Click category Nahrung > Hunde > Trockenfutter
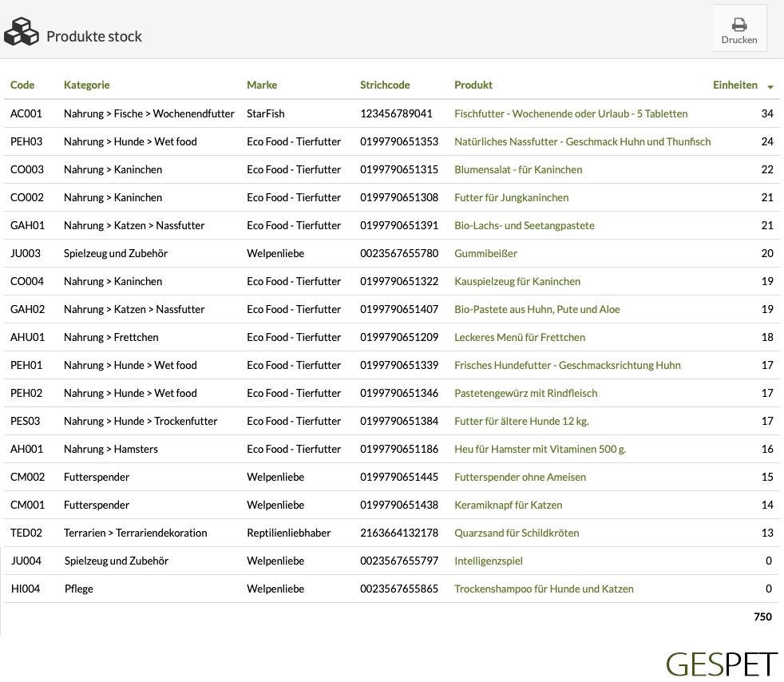Image resolution: width=784 pixels, height=682 pixels. pyautogui.click(x=141, y=422)
